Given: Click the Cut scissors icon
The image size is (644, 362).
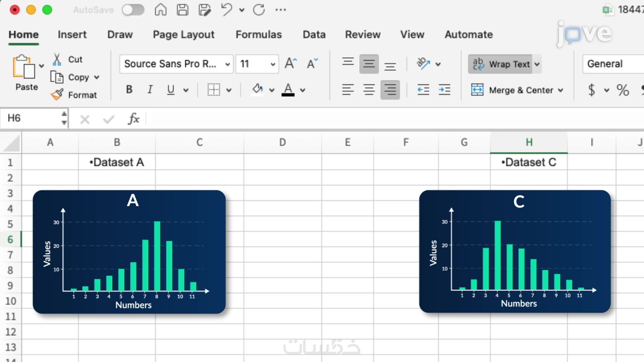Looking at the screenshot, I should 57,59.
